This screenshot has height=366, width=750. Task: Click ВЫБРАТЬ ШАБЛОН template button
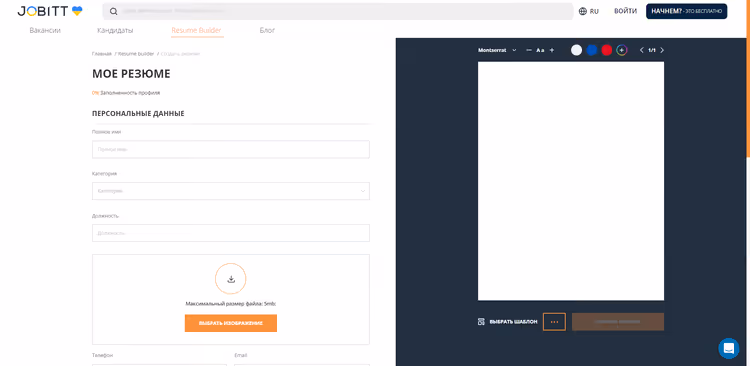coord(507,322)
